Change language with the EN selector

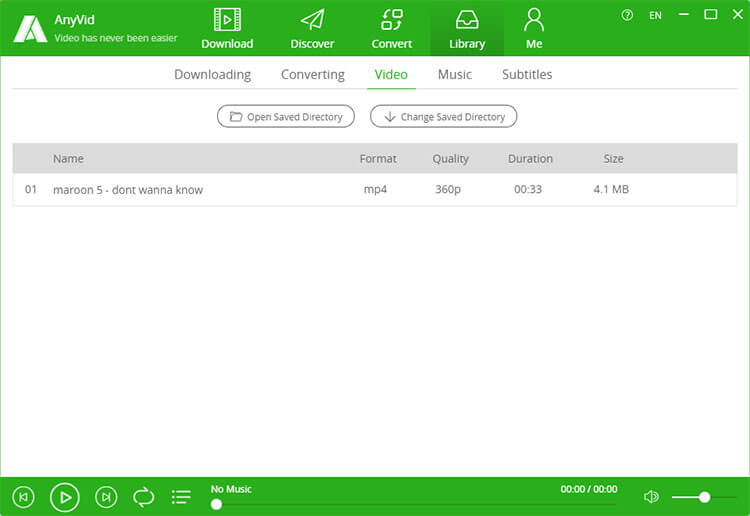click(x=655, y=15)
